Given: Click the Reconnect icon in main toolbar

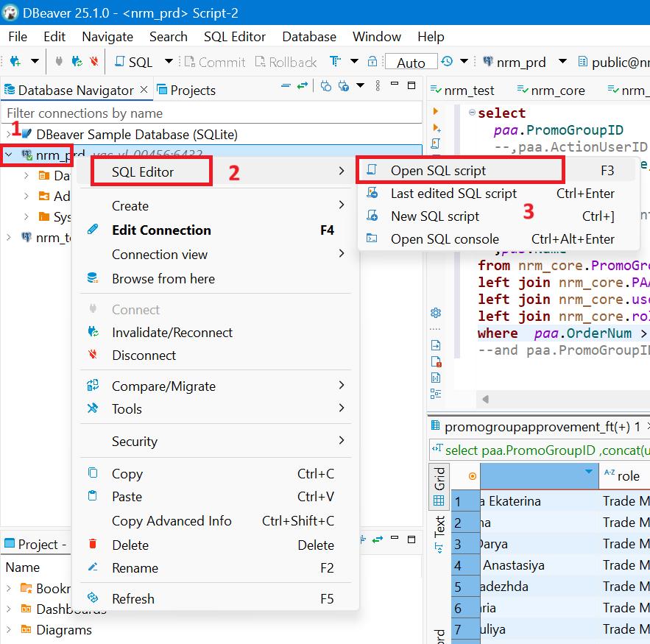Looking at the screenshot, I should point(77,61).
